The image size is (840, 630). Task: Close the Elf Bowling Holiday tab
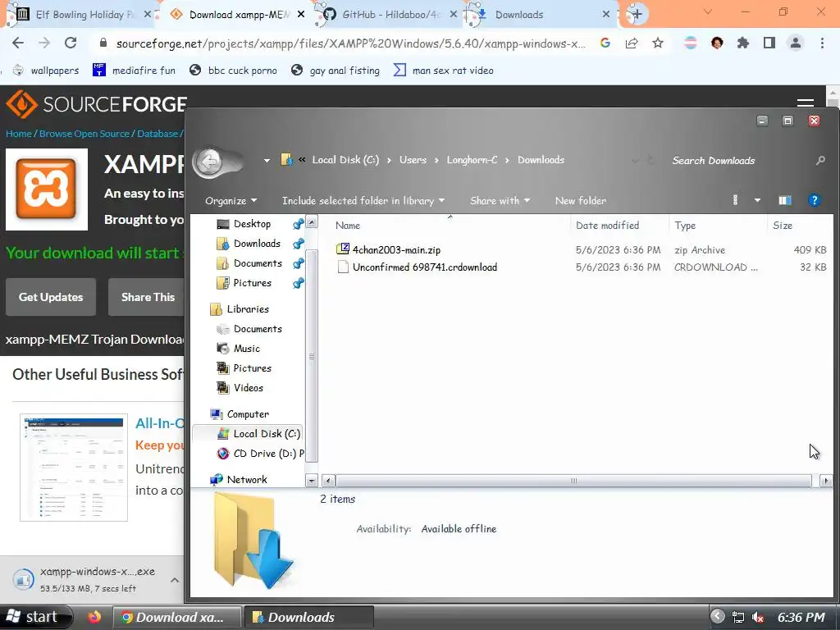[148, 15]
